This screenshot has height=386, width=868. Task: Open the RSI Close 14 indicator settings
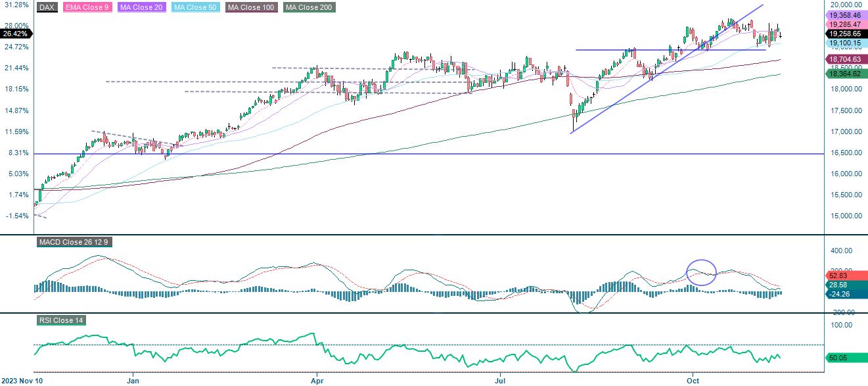(62, 322)
